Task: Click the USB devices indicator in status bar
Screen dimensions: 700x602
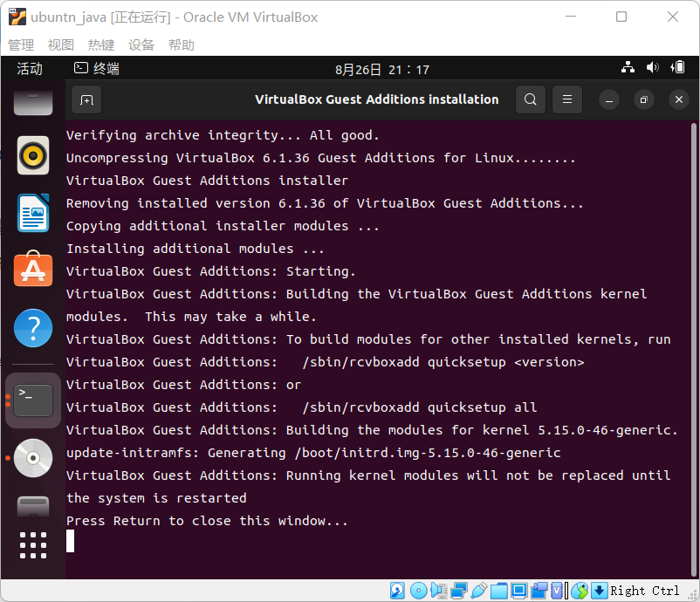Action: click(478, 591)
